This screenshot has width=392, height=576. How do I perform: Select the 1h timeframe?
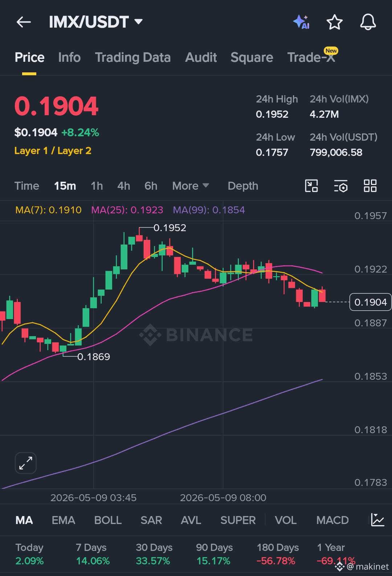tap(97, 186)
